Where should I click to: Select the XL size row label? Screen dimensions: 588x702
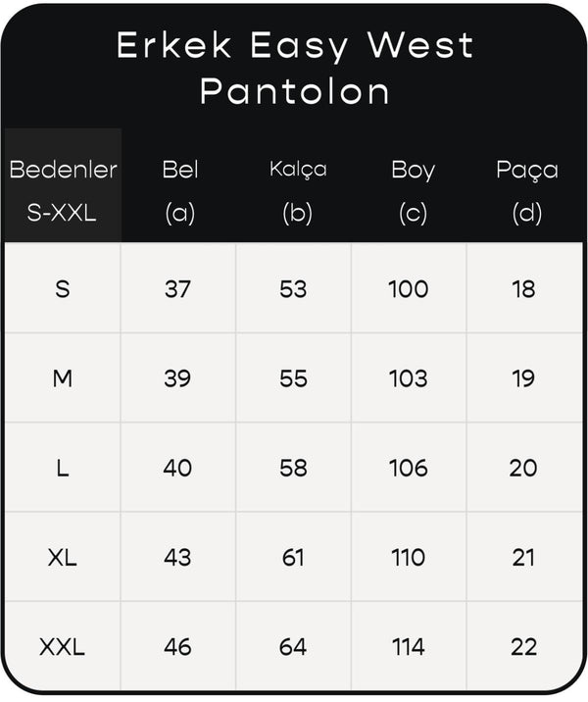pos(63,558)
